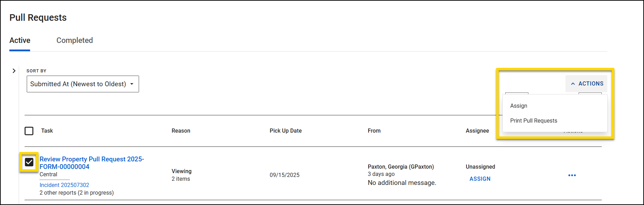
Task: Click the Pick Up Date column header
Action: click(285, 131)
